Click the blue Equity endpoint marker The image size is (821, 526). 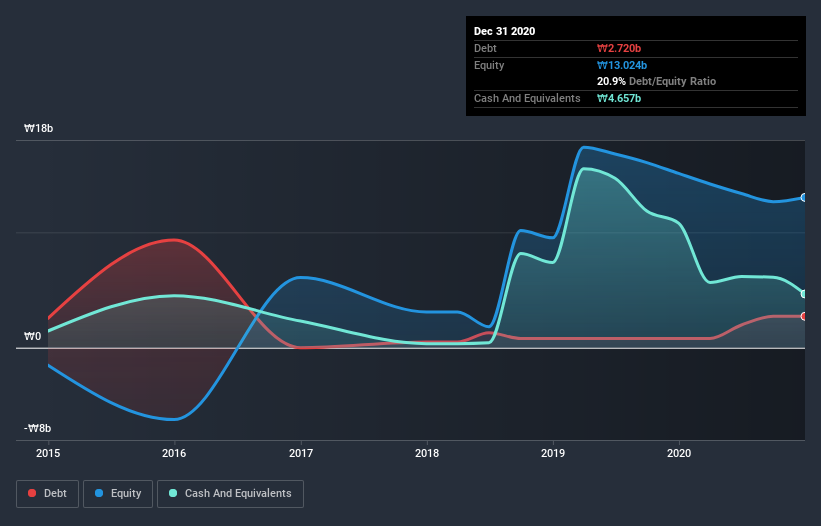click(x=804, y=197)
